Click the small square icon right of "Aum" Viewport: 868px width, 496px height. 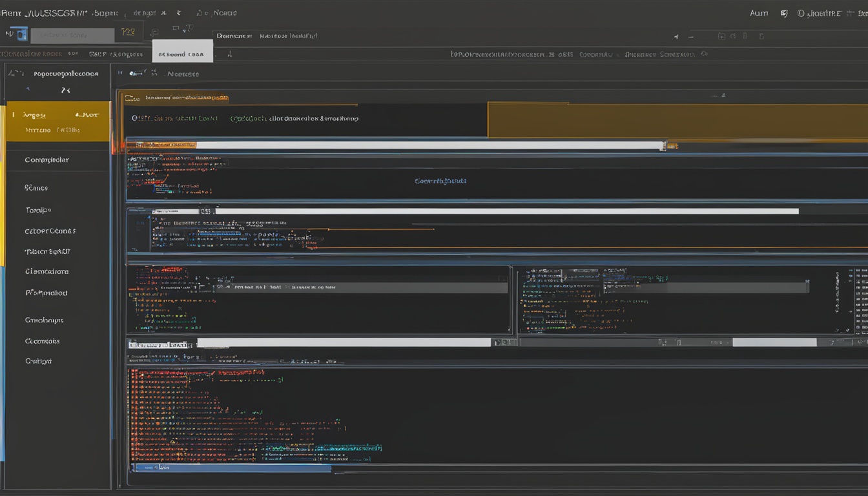tap(784, 13)
